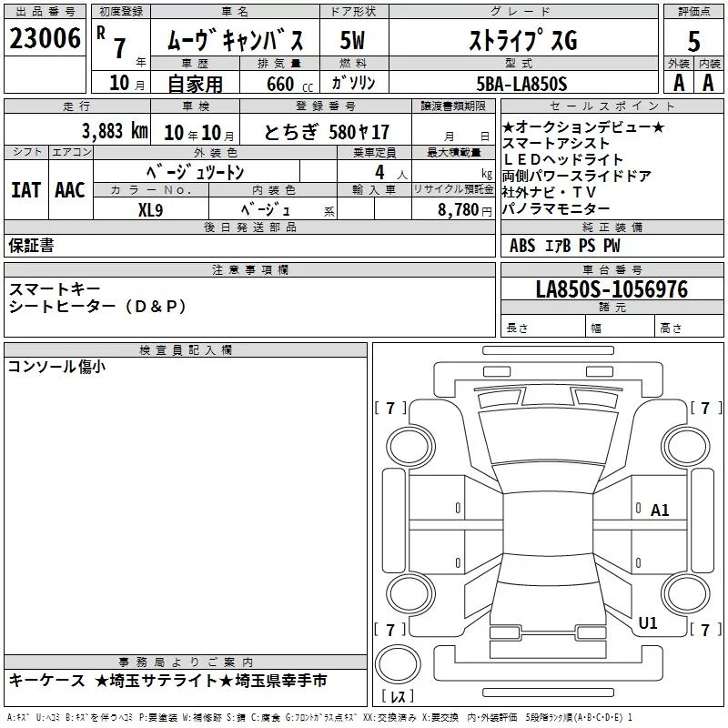
Task: Select the evaluation score 5
Action: [693, 41]
